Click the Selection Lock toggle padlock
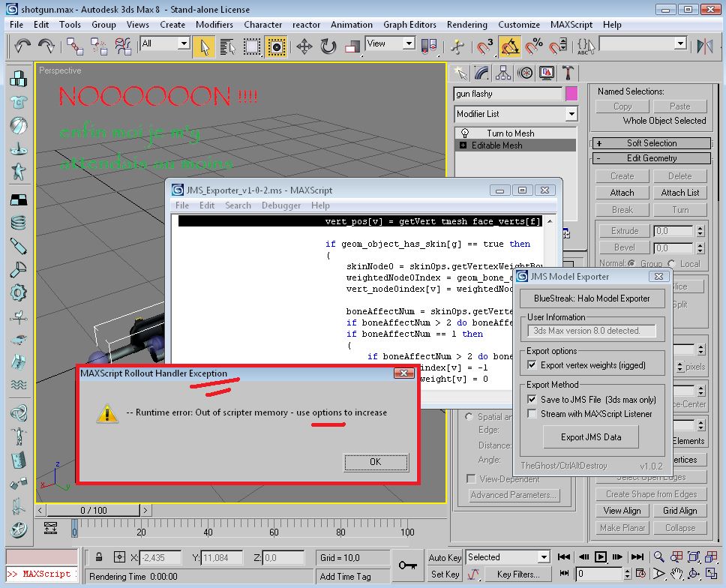726x588 pixels. [98, 557]
